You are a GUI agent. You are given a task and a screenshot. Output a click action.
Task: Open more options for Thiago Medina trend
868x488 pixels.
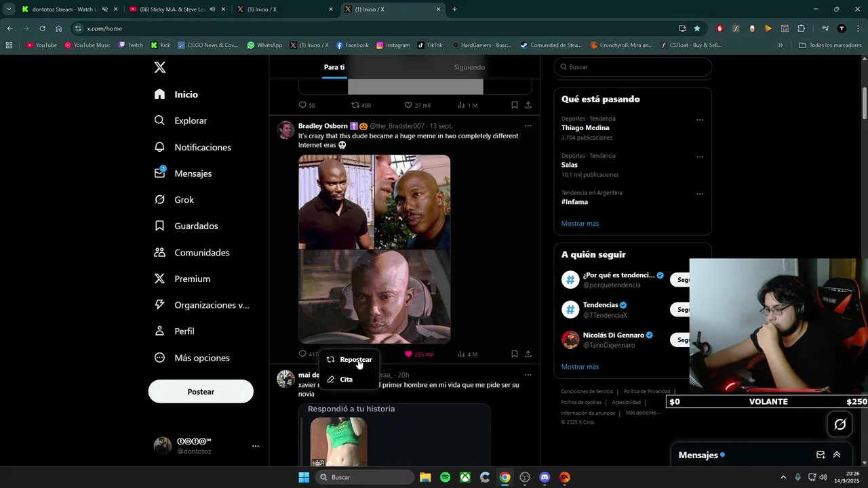[700, 120]
